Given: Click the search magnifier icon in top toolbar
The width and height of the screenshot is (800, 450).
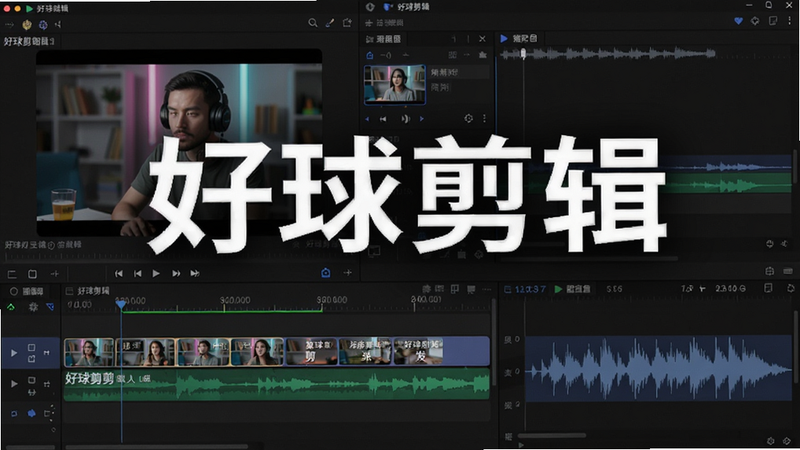Looking at the screenshot, I should (x=313, y=23).
